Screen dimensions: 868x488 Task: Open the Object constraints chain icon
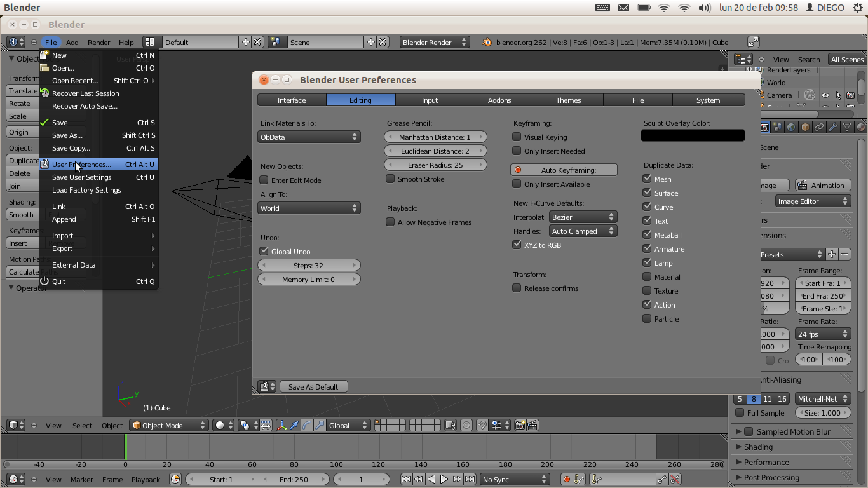point(819,127)
